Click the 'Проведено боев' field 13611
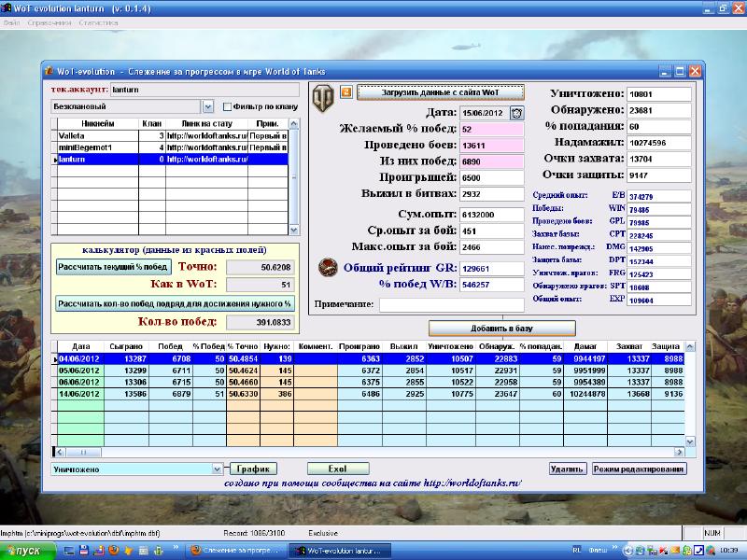 pos(492,146)
